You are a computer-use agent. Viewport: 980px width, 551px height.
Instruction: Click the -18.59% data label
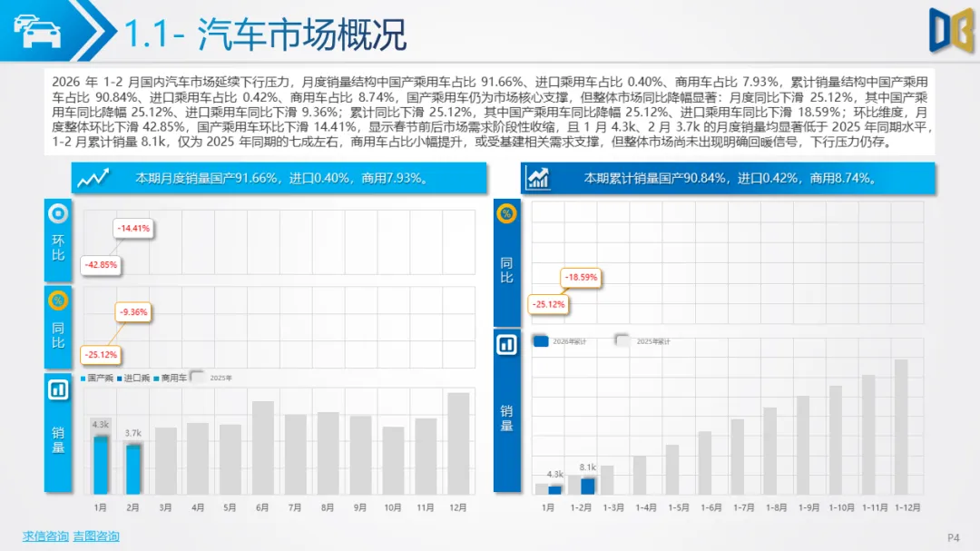582,277
